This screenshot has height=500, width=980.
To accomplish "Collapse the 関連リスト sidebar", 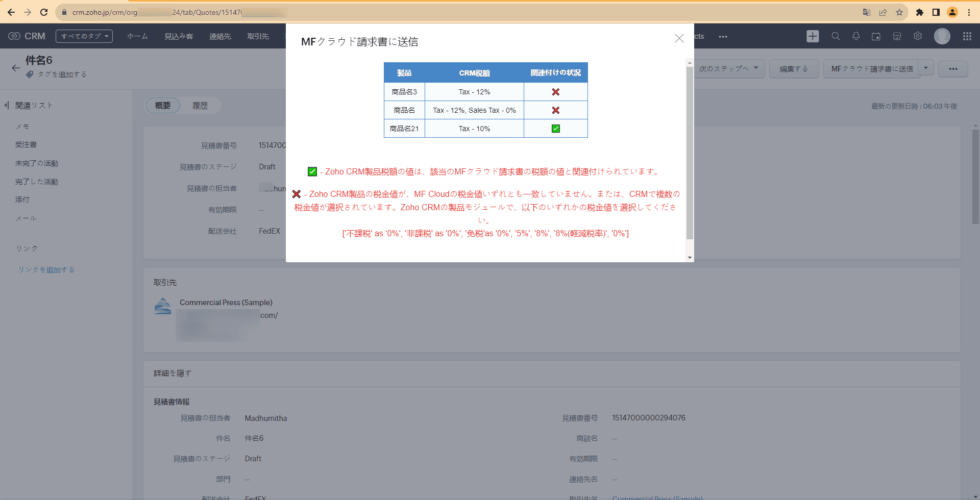I will [x=7, y=105].
